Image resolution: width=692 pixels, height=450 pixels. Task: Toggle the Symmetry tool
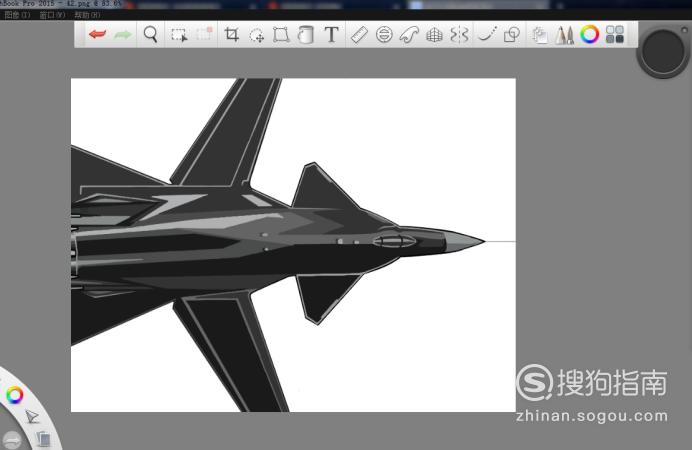tap(459, 34)
